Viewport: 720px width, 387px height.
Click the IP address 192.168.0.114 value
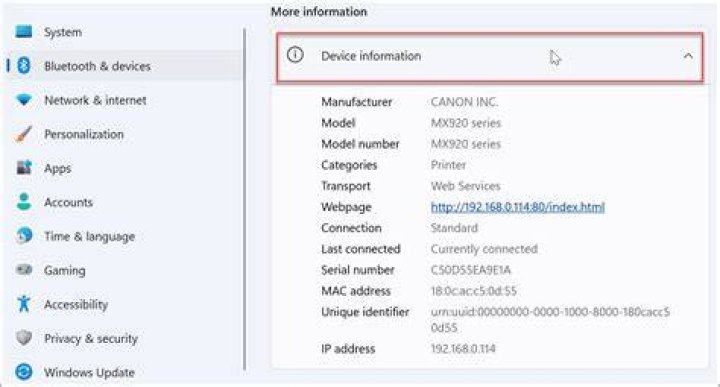463,349
